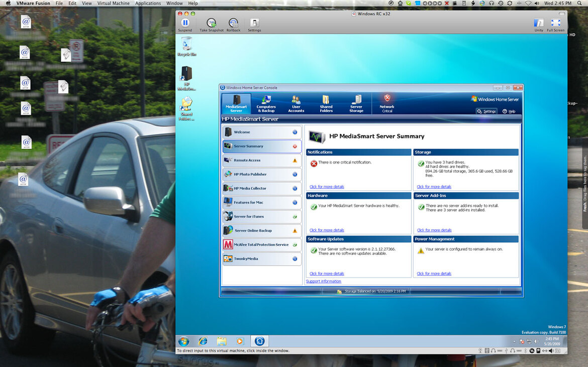Screen dimensions: 588x367
Task: Click for more details under Power Management
Action: 434,274
